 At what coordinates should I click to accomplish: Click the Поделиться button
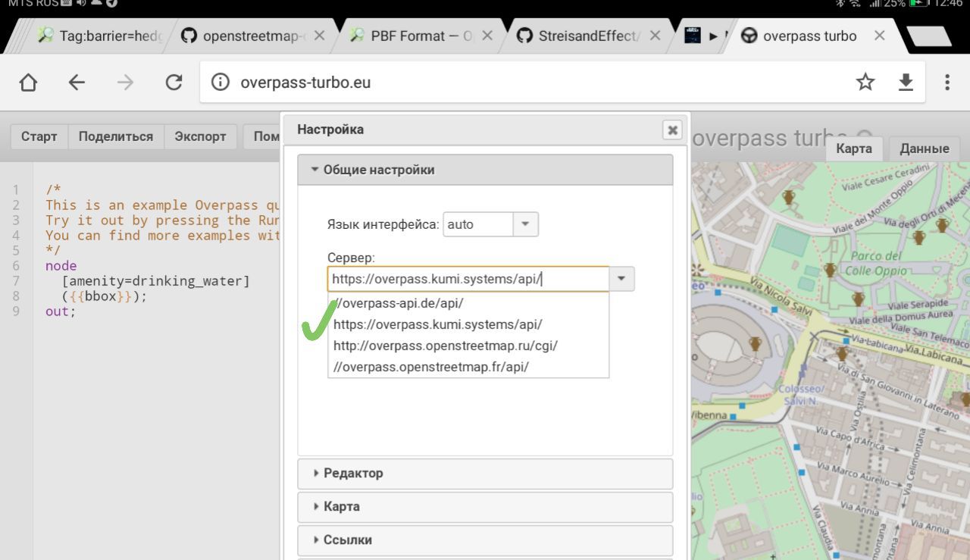click(116, 136)
